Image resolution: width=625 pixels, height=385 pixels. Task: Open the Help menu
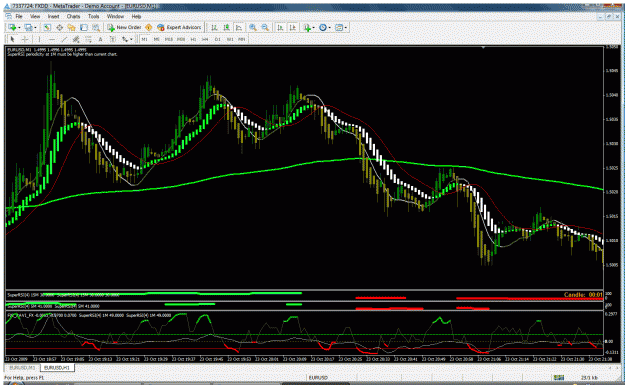tap(136, 16)
